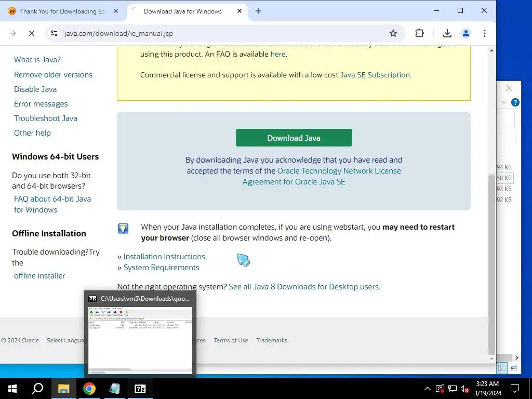This screenshot has width=532, height=399.
Task: Open 'System Requirements' link
Action: pos(161,268)
